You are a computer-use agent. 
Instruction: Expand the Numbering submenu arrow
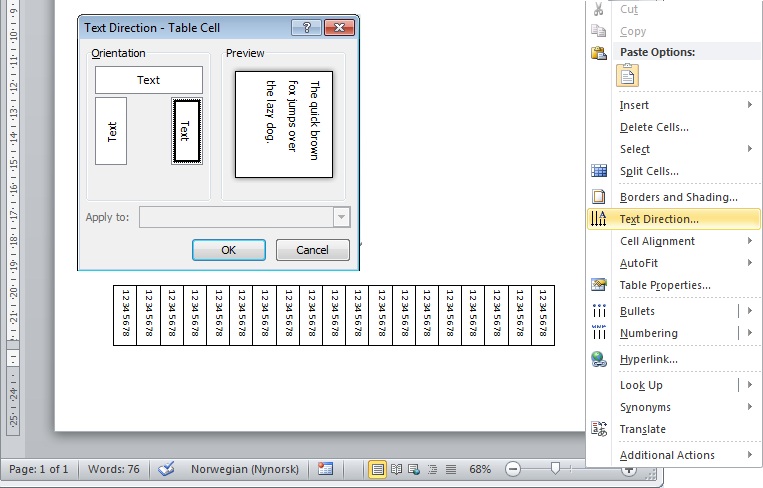click(x=749, y=332)
